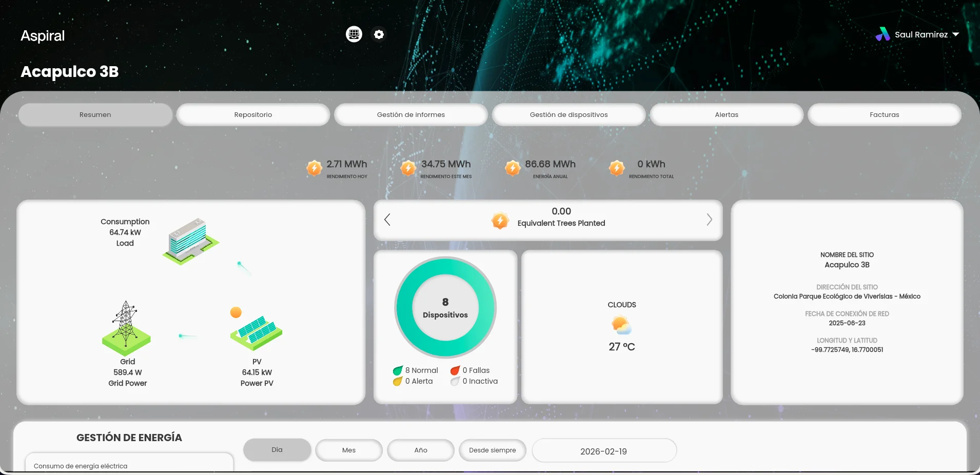Screen dimensions: 980x475
Task: Click the Desde siempre button
Action: coord(493,450)
